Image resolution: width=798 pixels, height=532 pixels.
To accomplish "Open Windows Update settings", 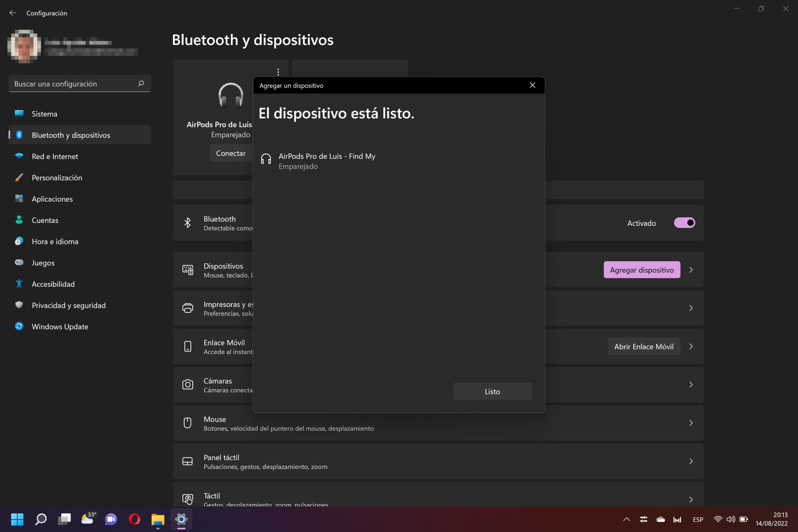I will pos(80,327).
